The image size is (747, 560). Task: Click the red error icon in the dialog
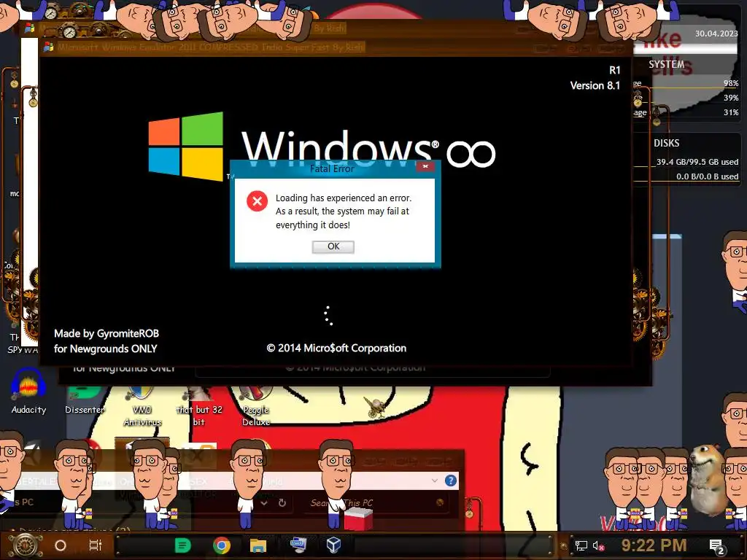pos(257,201)
